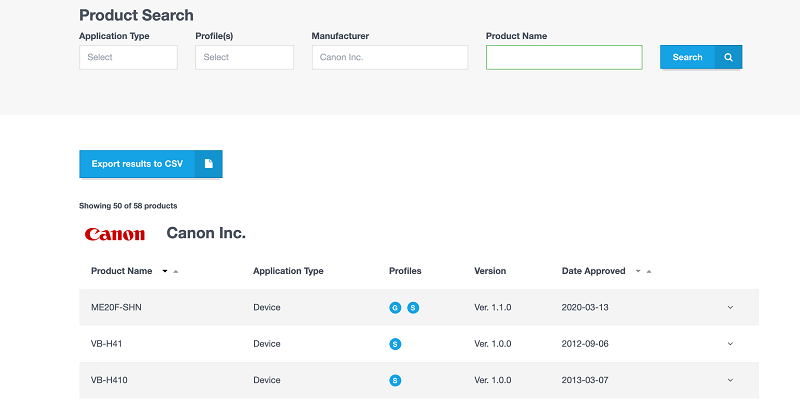
Task: Click Export results to CSV
Action: [137, 164]
